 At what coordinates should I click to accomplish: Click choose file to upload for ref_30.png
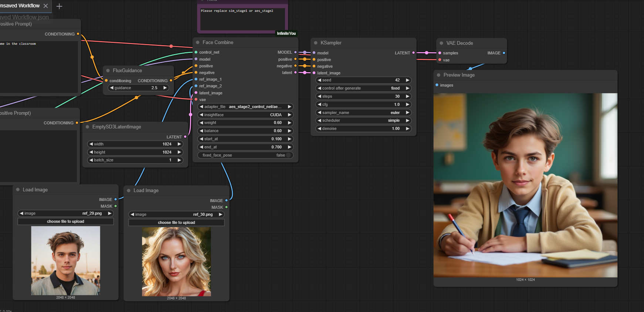(176, 223)
